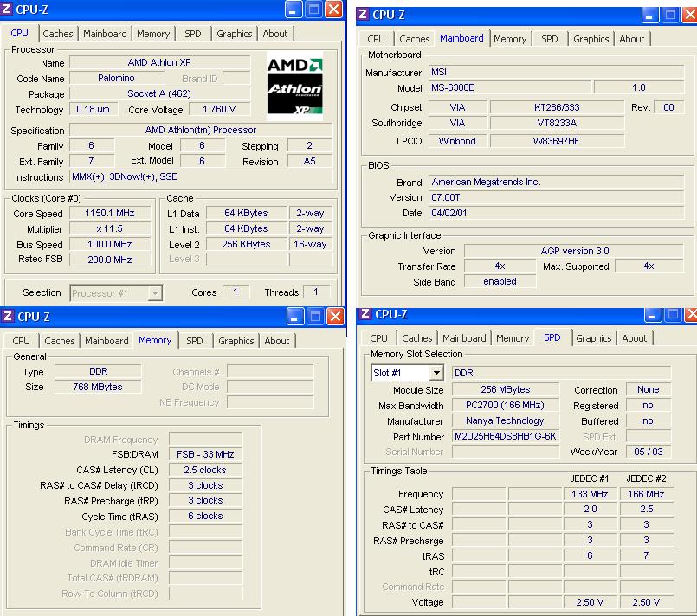Close the Memory tab CPU-Z window

click(335, 316)
